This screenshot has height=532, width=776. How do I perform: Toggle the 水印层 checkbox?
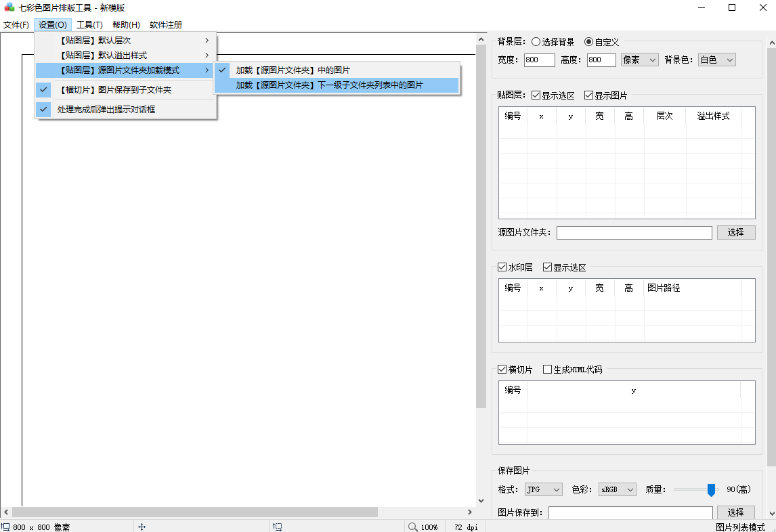502,267
